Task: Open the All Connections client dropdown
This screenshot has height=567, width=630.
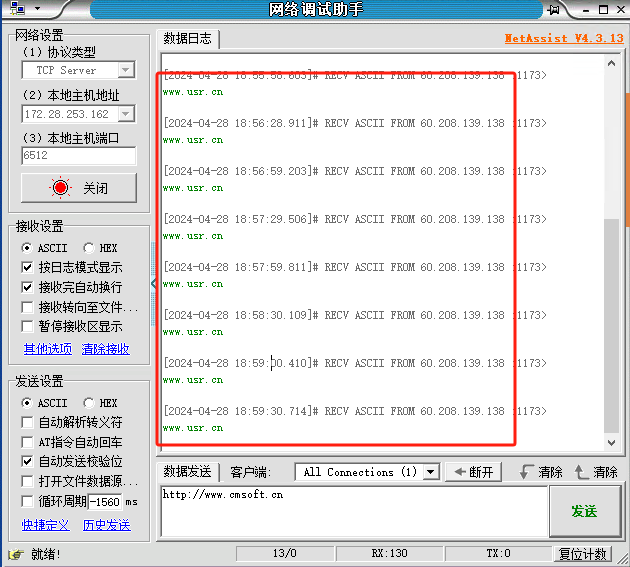Action: (431, 472)
